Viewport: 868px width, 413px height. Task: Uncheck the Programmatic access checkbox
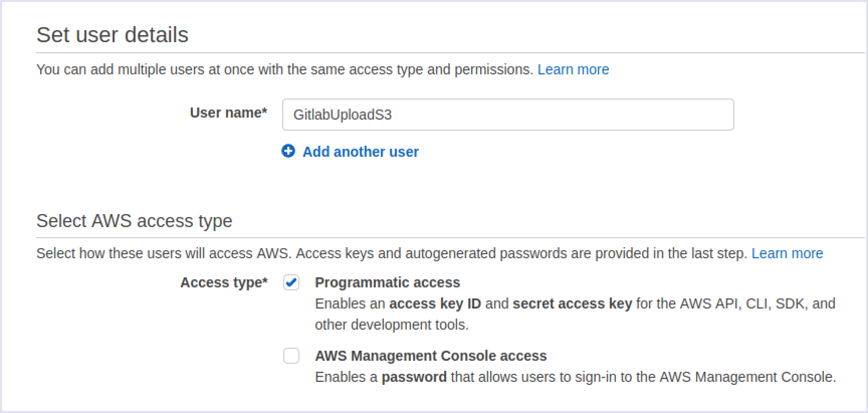(x=291, y=282)
